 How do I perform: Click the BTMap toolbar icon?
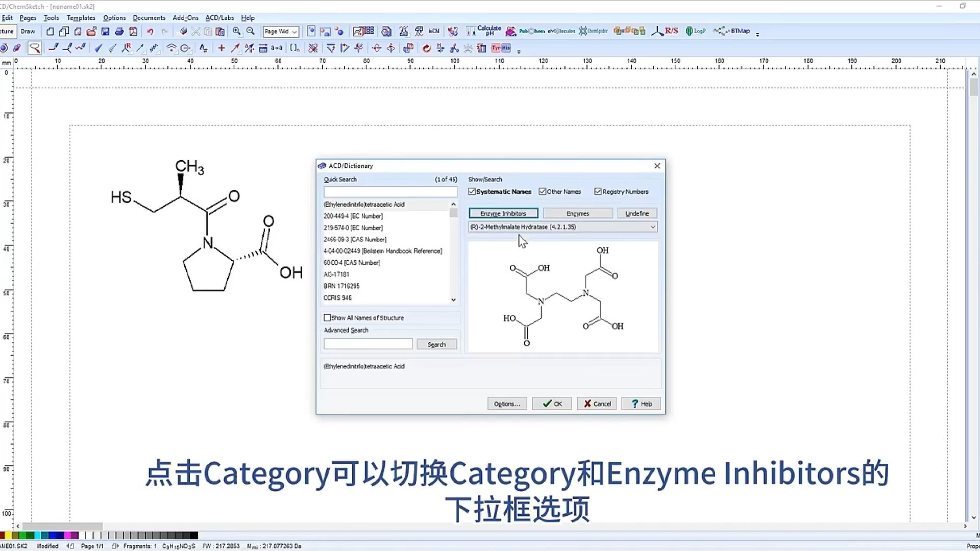(731, 31)
